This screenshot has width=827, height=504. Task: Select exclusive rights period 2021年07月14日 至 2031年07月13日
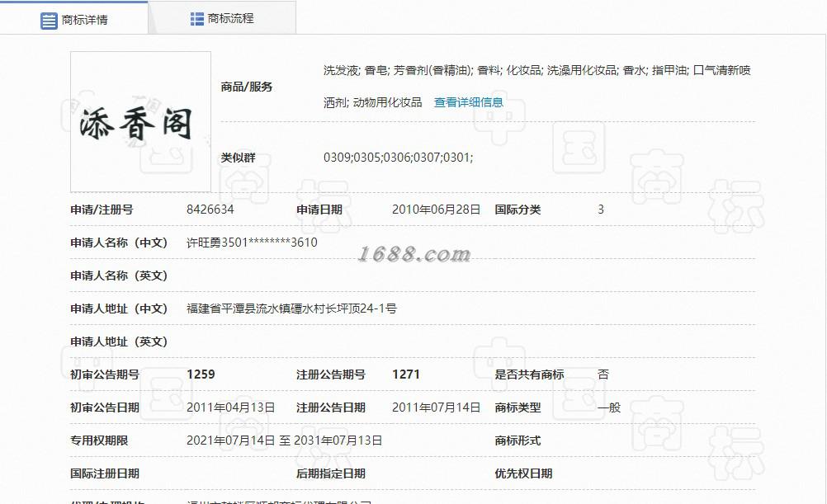[x=284, y=440]
